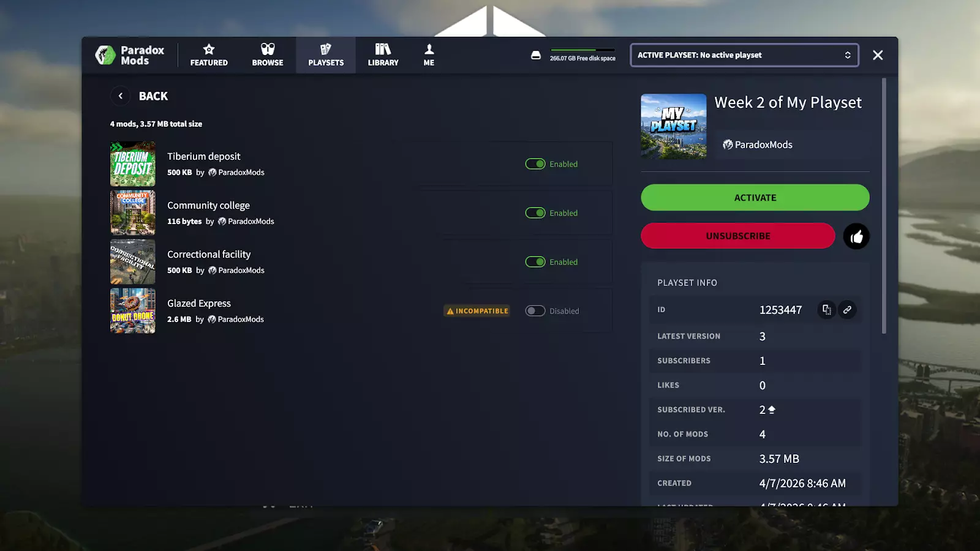Open the Active Playset dropdown
The image size is (980, 551).
pyautogui.click(x=744, y=55)
